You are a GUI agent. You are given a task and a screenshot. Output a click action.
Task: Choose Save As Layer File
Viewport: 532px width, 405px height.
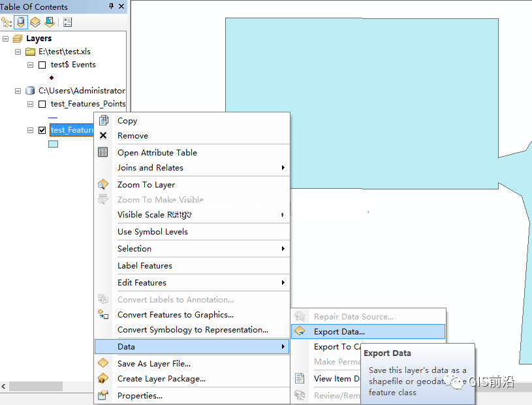[x=192, y=364]
